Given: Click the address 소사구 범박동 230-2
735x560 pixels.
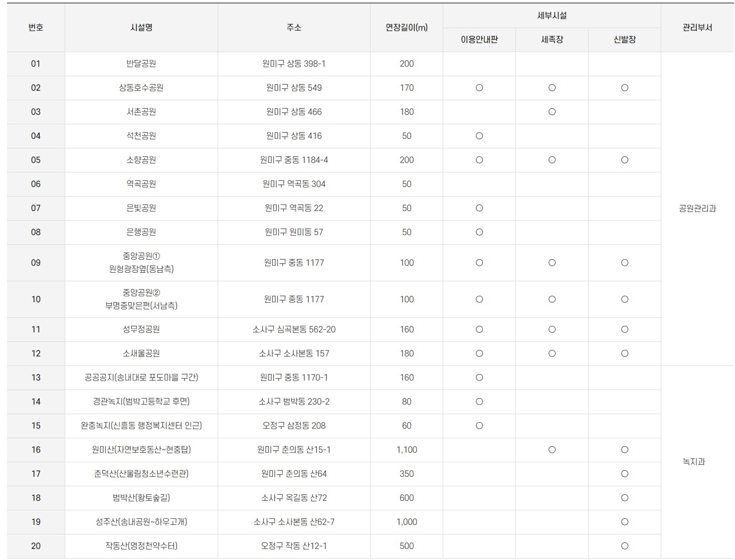Looking at the screenshot, I should tap(293, 402).
